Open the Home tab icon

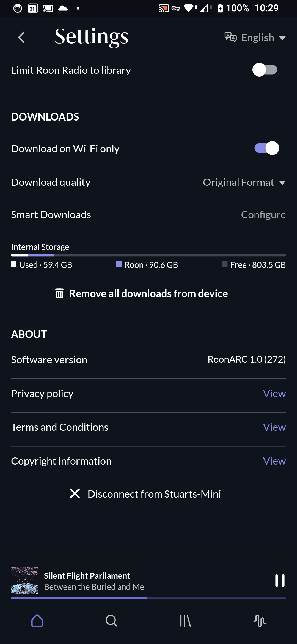(37, 621)
